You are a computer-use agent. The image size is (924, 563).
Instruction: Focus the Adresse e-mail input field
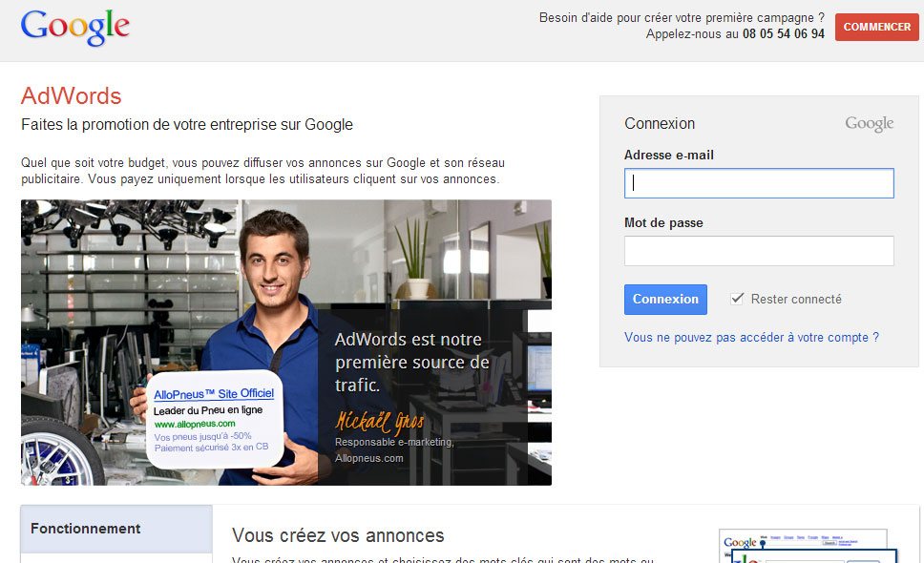coord(759,183)
